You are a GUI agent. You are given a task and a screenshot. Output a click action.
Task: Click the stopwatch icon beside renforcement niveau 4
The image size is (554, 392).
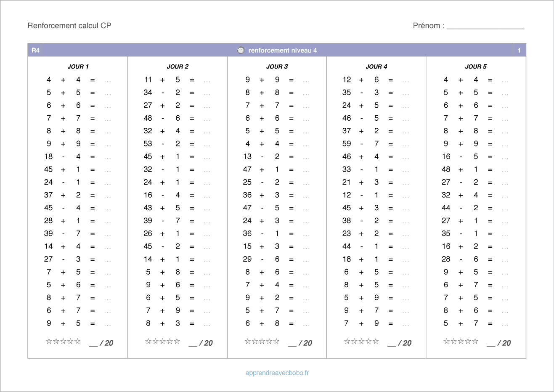(241, 50)
